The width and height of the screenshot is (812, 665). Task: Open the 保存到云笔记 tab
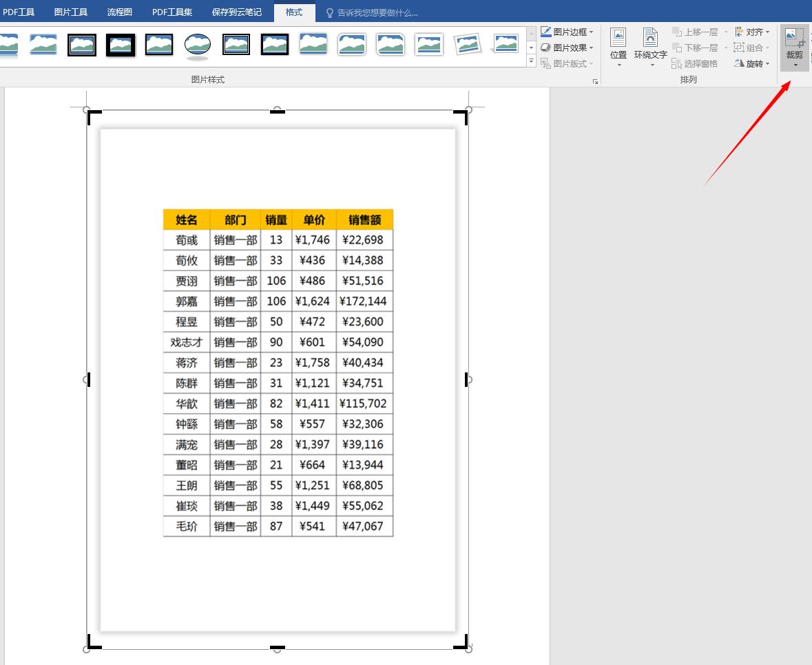(x=237, y=12)
